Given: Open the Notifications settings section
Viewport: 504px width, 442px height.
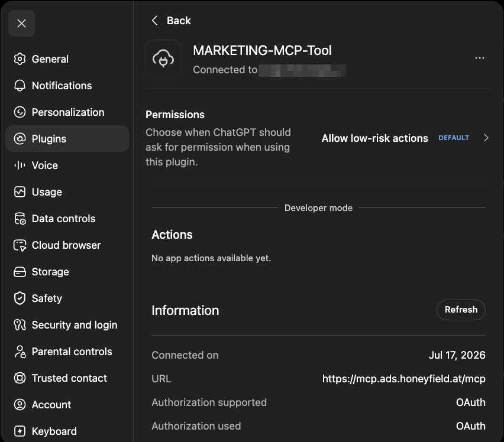Looking at the screenshot, I should pos(67,85).
